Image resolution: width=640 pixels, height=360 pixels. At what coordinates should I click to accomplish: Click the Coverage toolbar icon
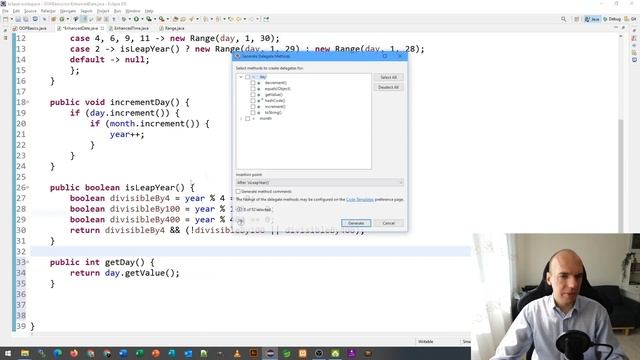coord(149,19)
